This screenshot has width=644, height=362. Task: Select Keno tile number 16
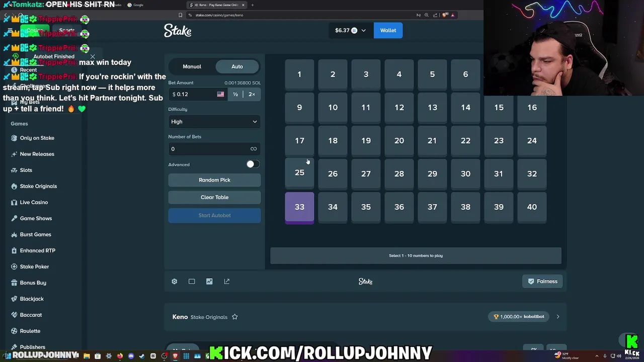532,108
